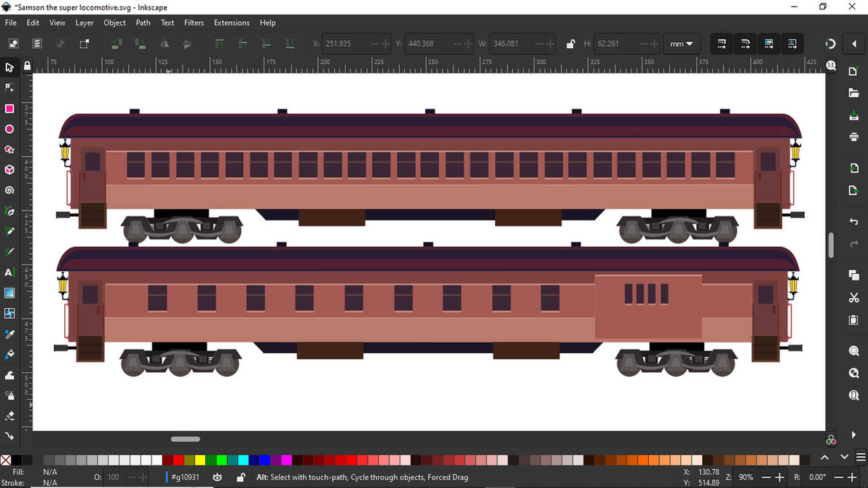Open the mm units dropdown
The image size is (868, 488).
(x=682, y=44)
